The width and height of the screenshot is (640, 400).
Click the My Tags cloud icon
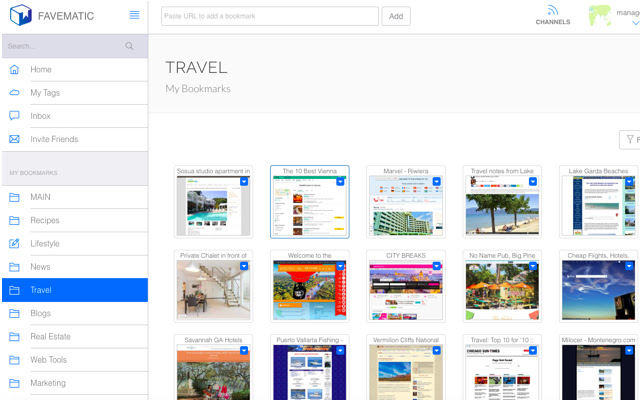tap(14, 93)
